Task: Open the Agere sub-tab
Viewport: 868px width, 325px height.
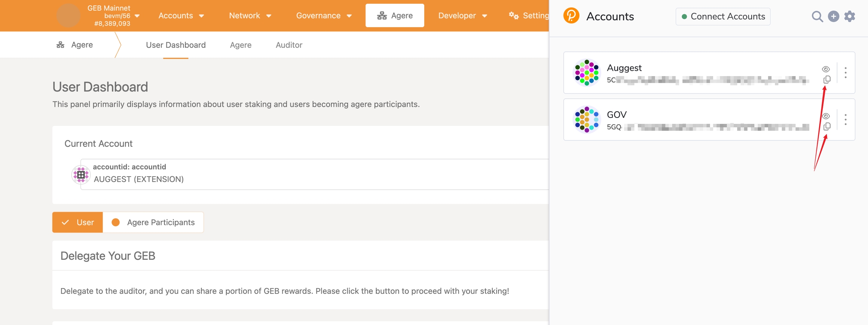Action: [240, 45]
